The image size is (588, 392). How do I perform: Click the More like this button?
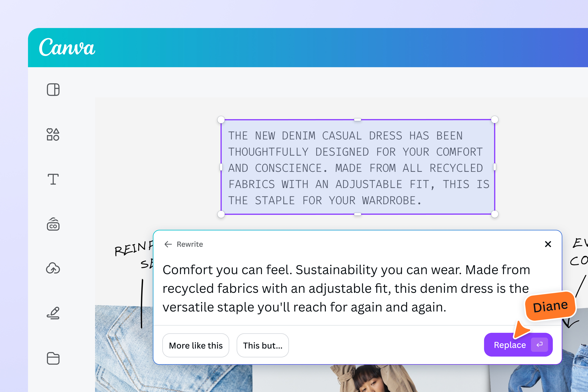(196, 345)
